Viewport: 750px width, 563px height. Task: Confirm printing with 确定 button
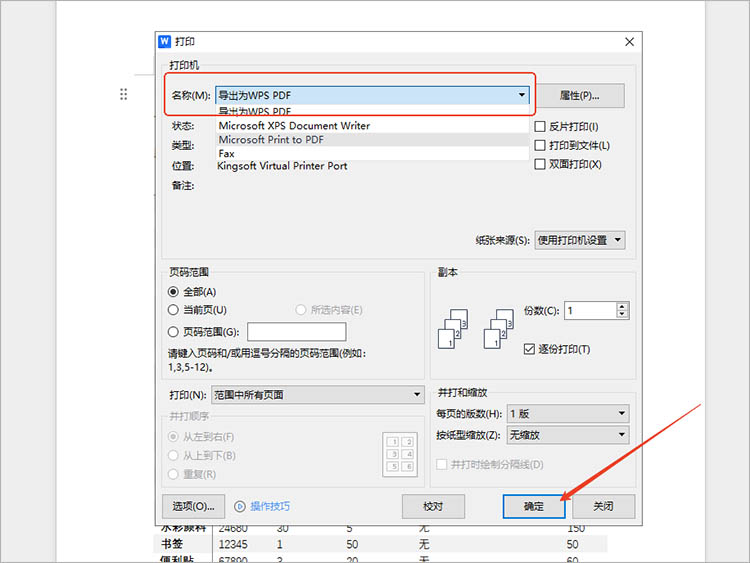(x=534, y=506)
